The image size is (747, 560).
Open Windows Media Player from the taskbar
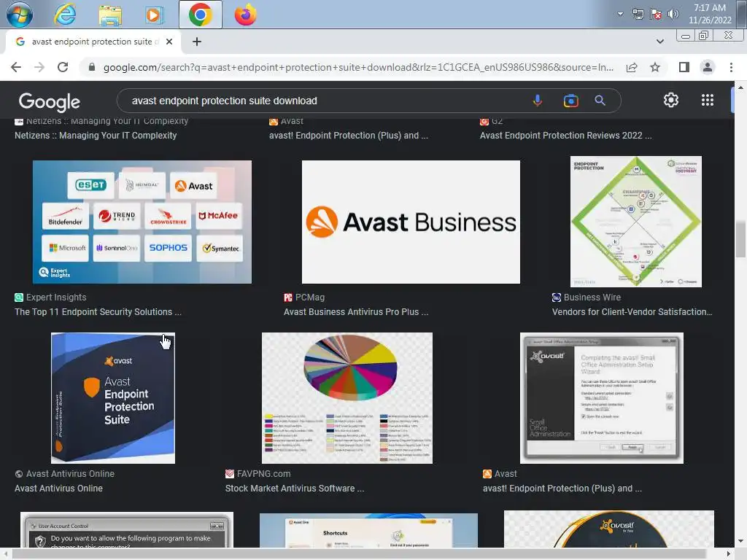153,15
